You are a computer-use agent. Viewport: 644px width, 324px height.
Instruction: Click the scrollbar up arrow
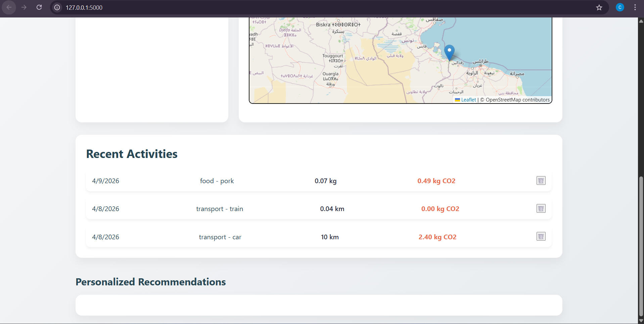pos(641,21)
